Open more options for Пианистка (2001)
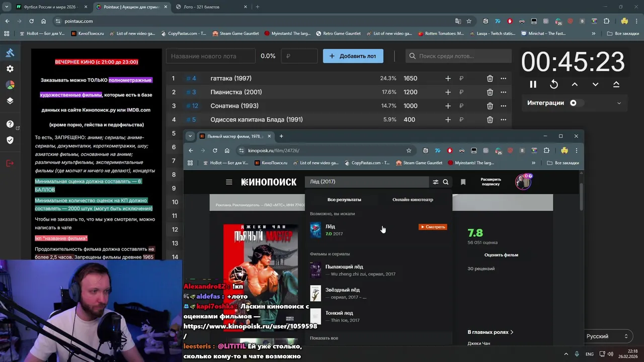 point(503,92)
